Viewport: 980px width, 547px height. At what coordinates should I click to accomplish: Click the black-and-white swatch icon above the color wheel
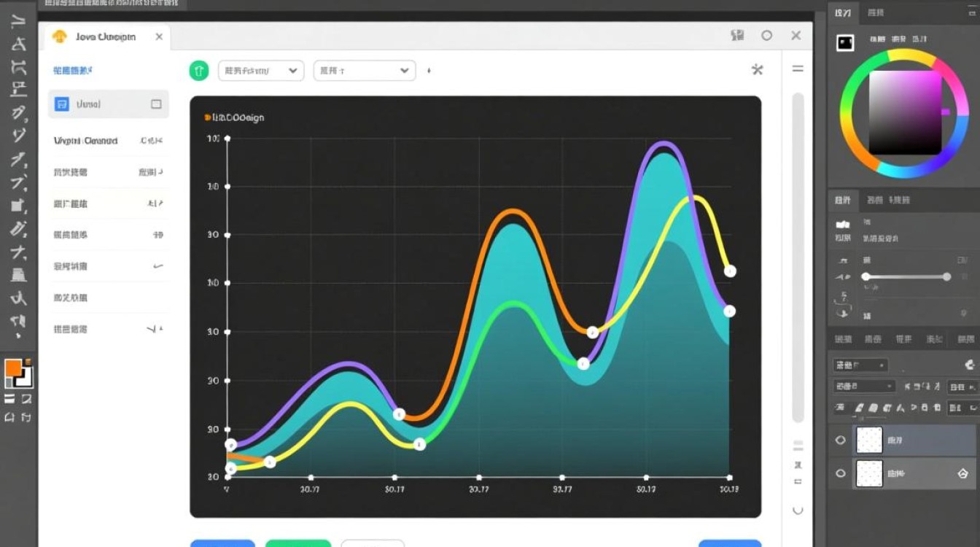tap(846, 43)
